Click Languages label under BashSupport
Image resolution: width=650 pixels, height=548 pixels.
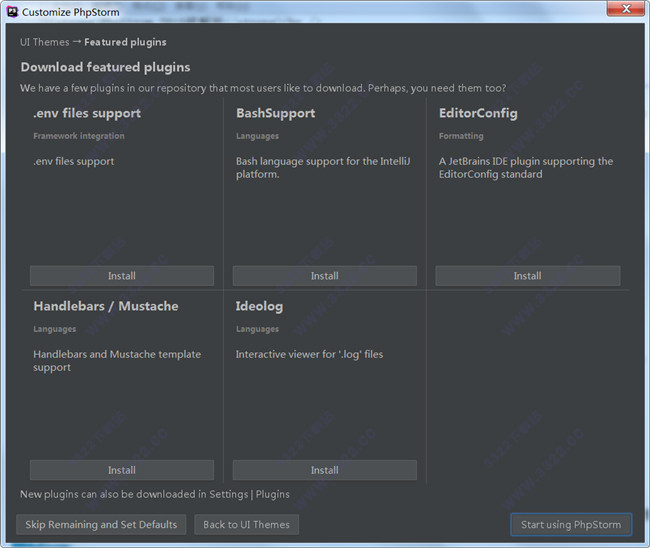coord(257,136)
